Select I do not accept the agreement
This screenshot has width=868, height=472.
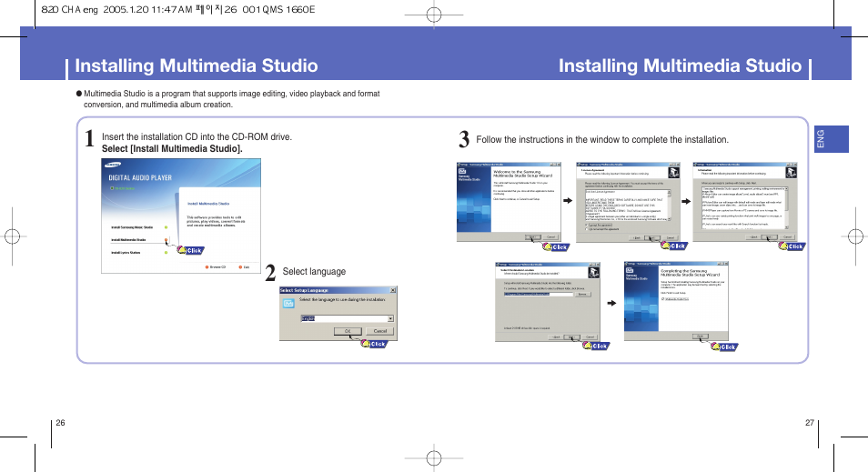[x=586, y=229]
